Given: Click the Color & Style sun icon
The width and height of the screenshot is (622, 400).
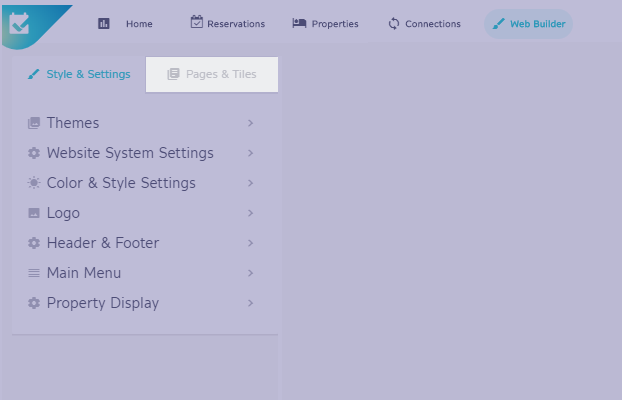Looking at the screenshot, I should [34, 183].
